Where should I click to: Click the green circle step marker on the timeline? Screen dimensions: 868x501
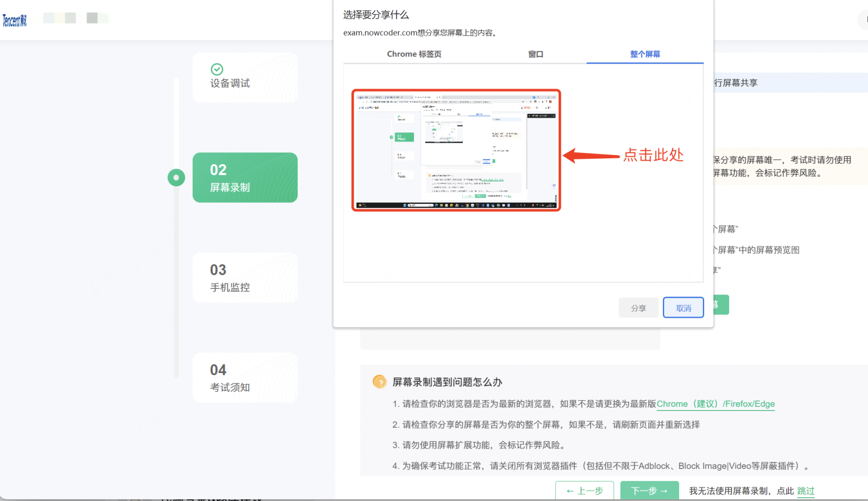coord(176,177)
